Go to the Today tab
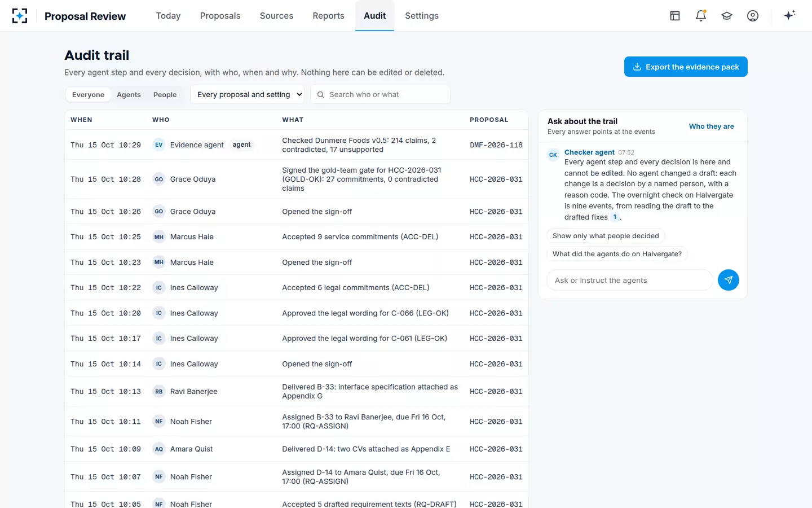This screenshot has width=812, height=508. (168, 16)
